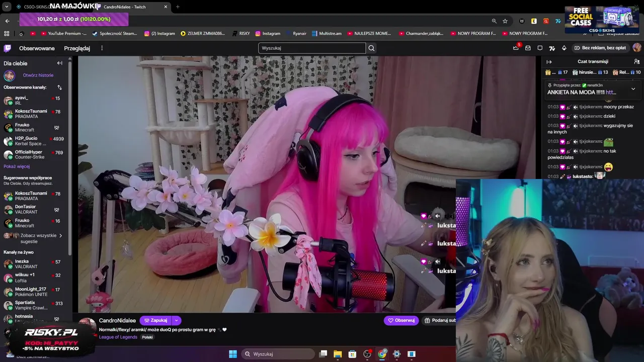Click the Twitch Wyszukaj search field
Screen dimensions: 644x362
pos(312,48)
